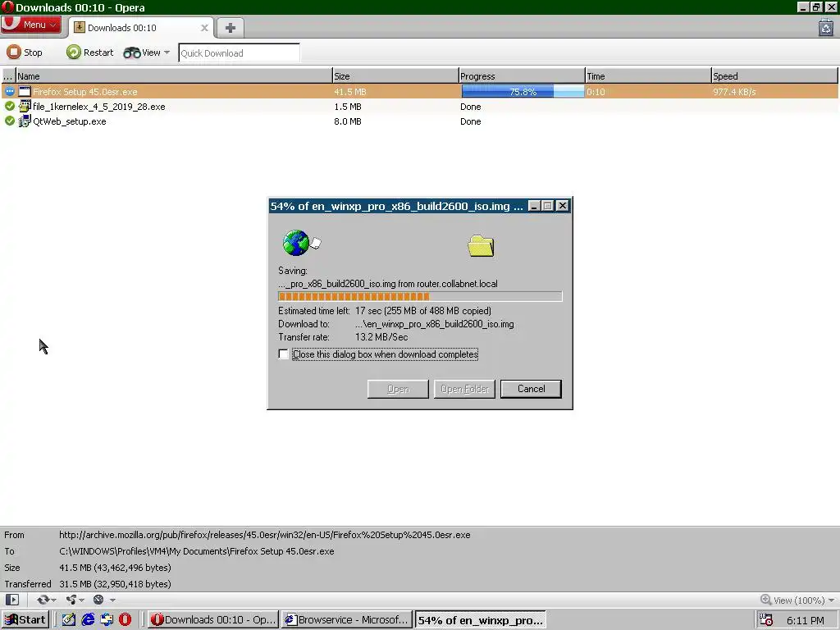The image size is (840, 630).
Task: Open the closed tabs trash icon
Action: [x=825, y=27]
